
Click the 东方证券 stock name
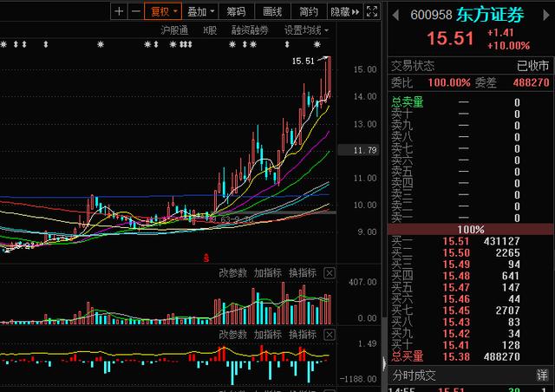point(490,15)
